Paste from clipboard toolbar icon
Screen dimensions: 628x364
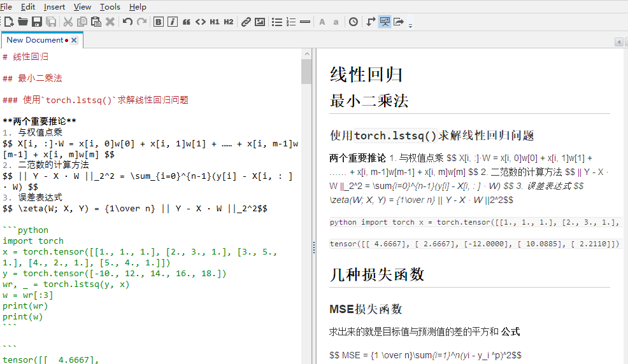[x=96, y=22]
